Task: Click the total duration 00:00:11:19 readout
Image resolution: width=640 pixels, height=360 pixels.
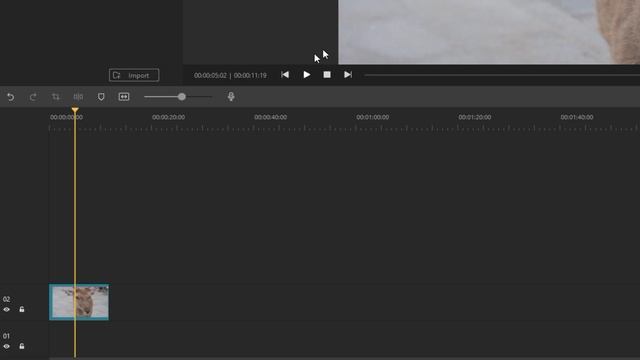Action: (250, 76)
